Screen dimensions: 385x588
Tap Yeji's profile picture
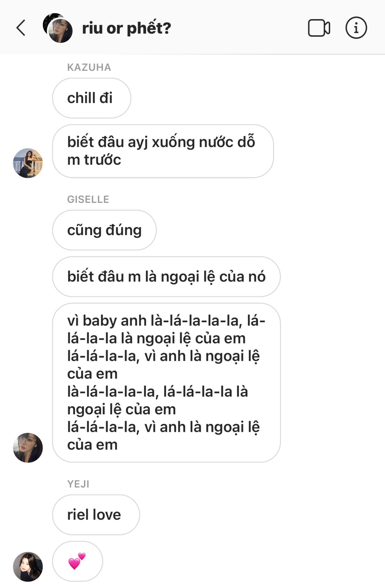click(28, 567)
